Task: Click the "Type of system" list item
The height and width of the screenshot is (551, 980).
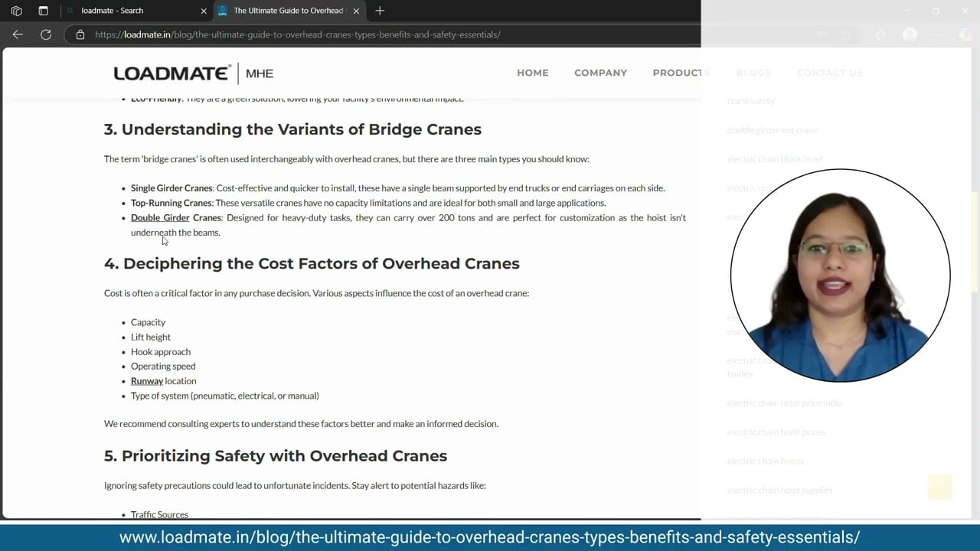Action: click(x=225, y=396)
